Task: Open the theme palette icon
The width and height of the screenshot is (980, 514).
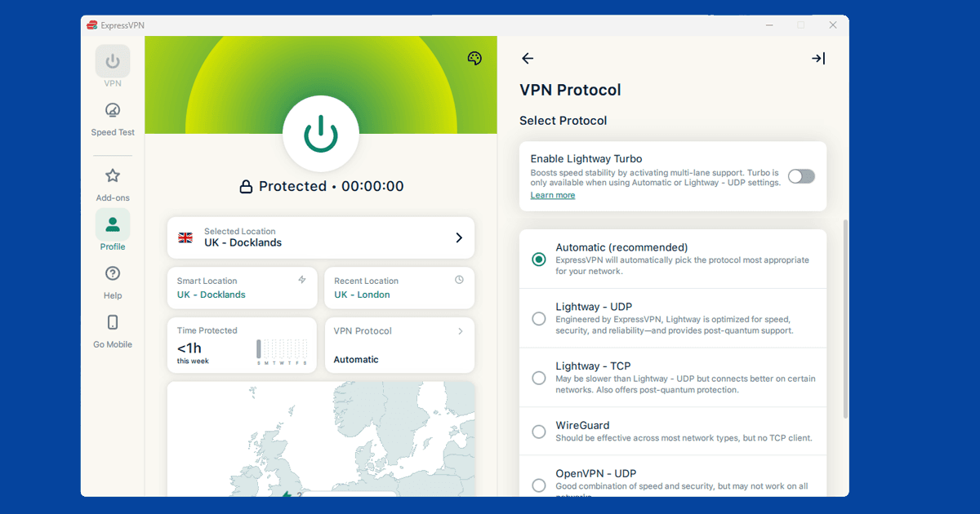Action: (474, 58)
